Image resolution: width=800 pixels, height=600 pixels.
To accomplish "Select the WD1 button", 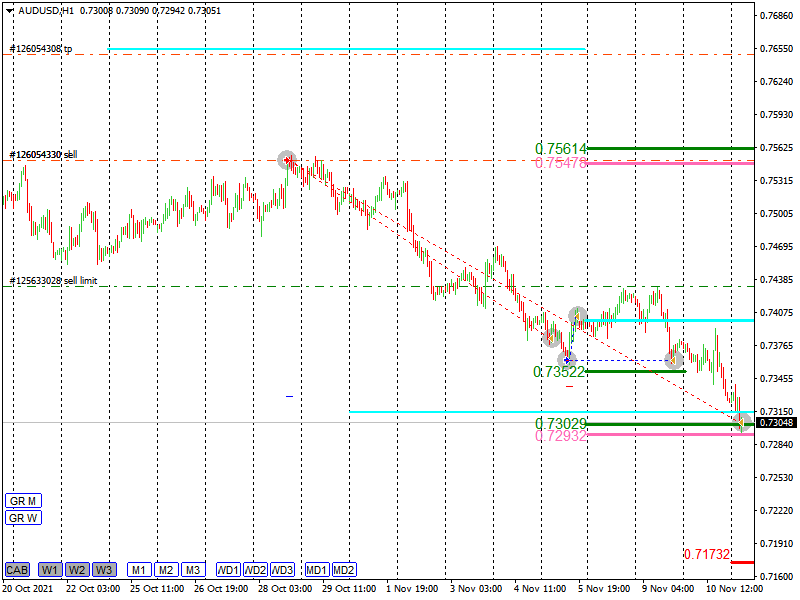I will [x=228, y=570].
